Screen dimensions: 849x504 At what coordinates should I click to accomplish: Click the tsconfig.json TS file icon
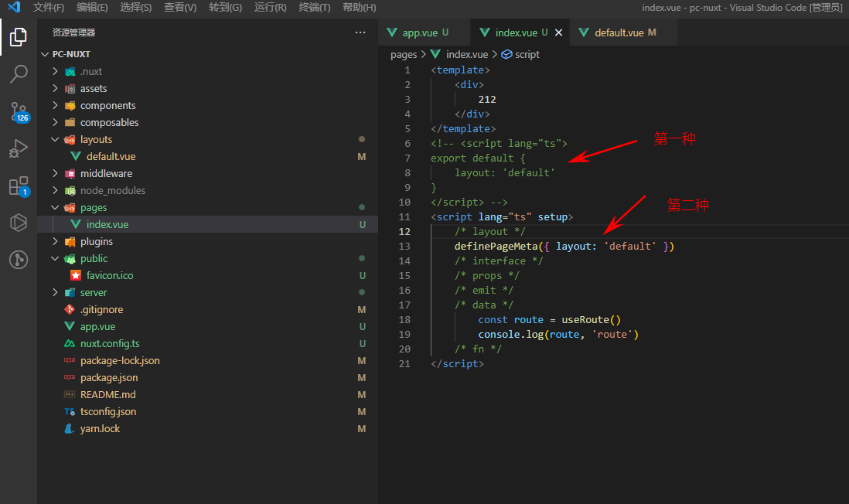[70, 412]
